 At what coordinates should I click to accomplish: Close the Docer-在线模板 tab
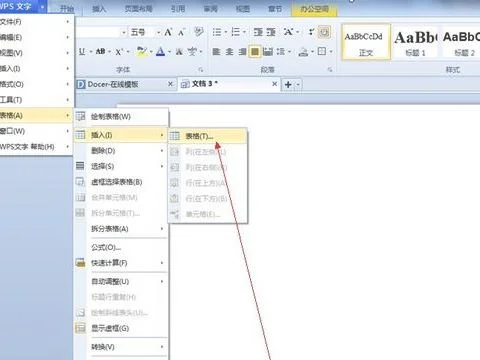170,84
